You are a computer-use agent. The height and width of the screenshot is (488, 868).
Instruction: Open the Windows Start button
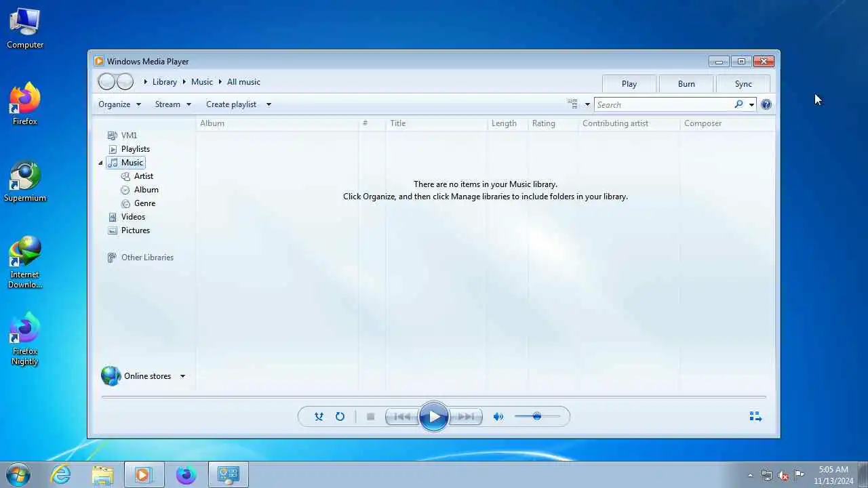click(x=18, y=474)
